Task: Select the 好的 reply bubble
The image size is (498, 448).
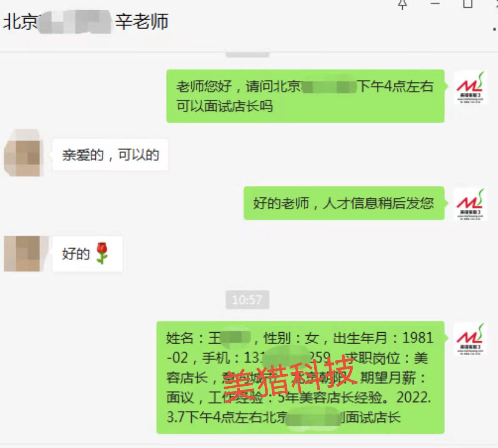Action: click(x=87, y=254)
